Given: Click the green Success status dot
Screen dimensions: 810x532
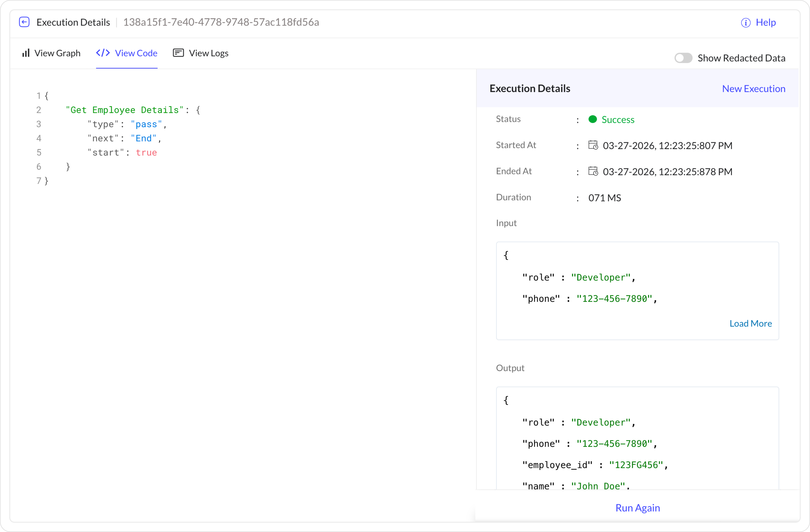Looking at the screenshot, I should tap(593, 119).
